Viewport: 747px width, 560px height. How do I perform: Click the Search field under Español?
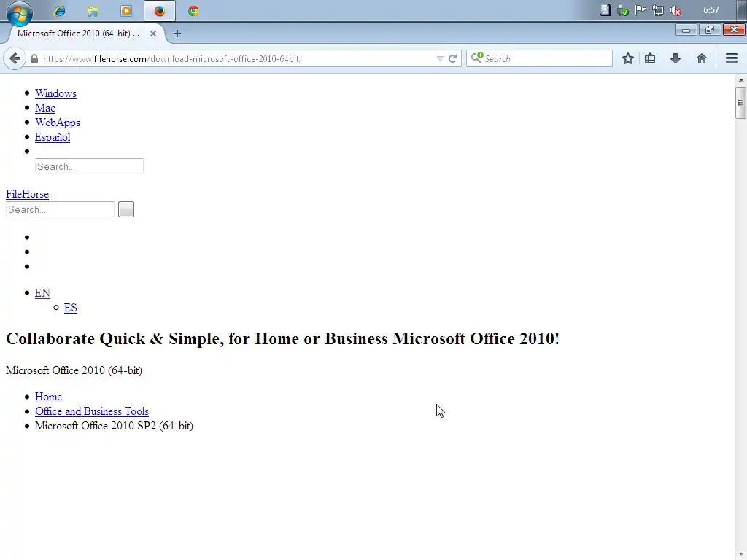coord(89,166)
